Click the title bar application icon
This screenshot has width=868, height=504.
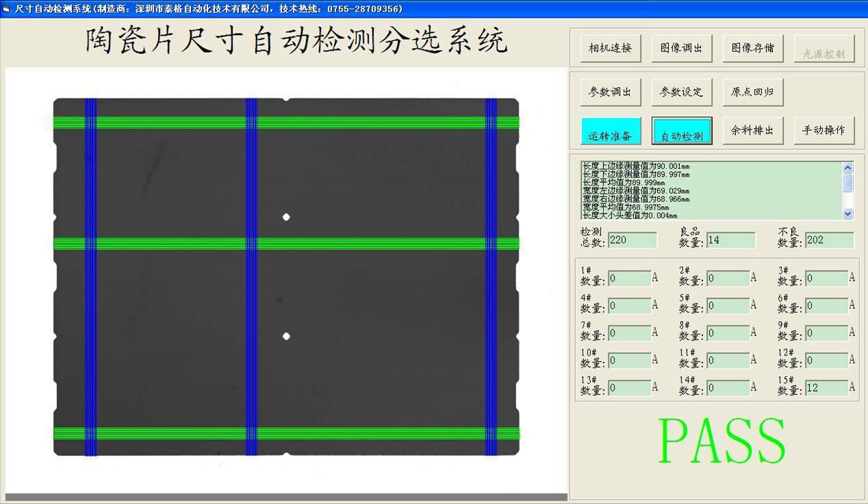[6, 9]
